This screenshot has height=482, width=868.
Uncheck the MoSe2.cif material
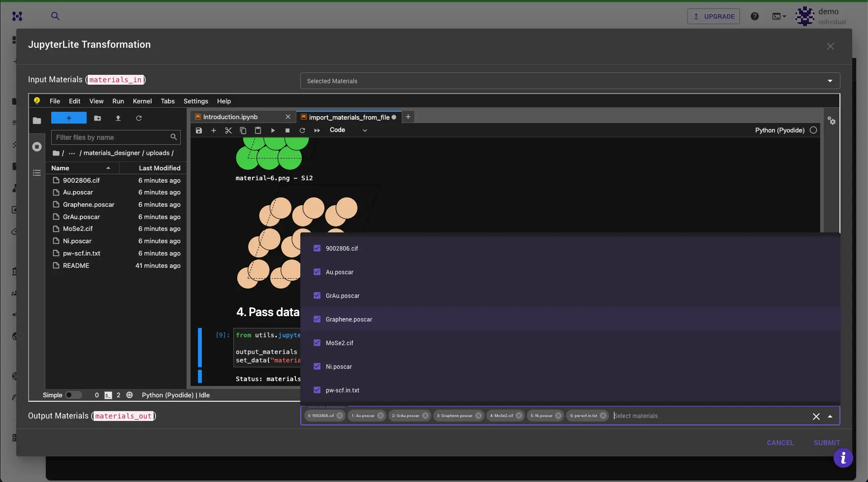[317, 343]
